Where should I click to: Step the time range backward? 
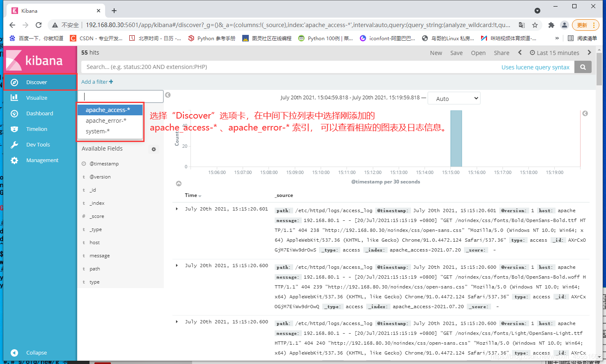(520, 53)
